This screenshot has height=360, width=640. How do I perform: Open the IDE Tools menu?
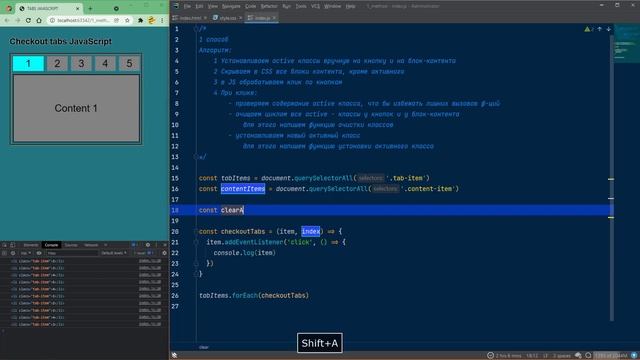(x=301, y=6)
